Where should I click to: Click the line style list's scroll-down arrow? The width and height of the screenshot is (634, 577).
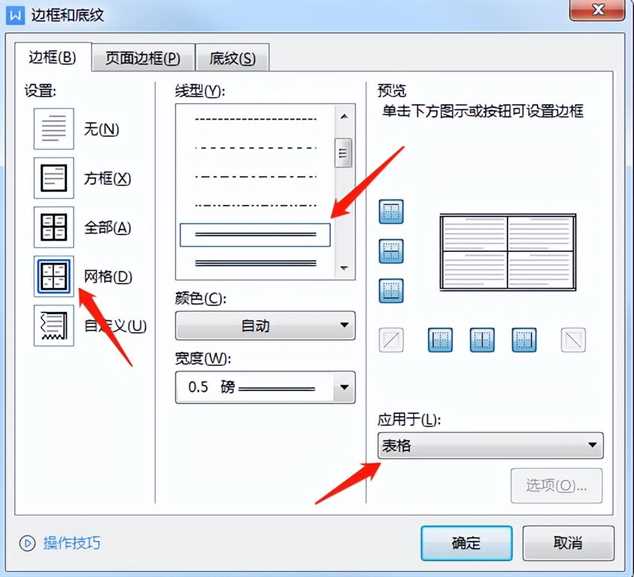343,269
